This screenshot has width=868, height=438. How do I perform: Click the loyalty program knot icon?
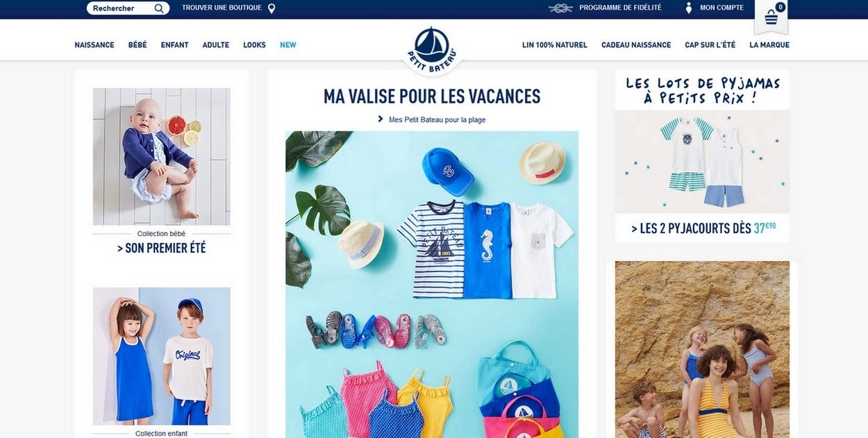(560, 8)
